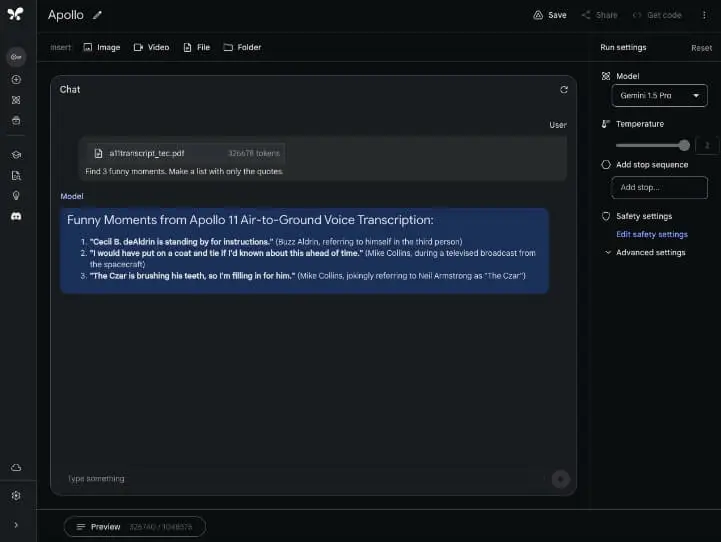Image resolution: width=721 pixels, height=542 pixels.
Task: Open settings gear icon in sidebar
Action: [16, 495]
